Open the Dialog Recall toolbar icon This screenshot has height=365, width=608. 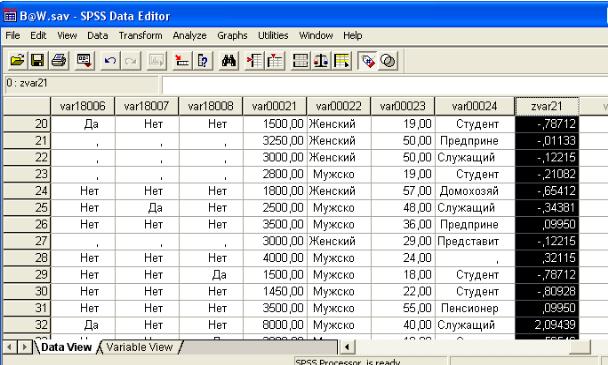tap(84, 61)
